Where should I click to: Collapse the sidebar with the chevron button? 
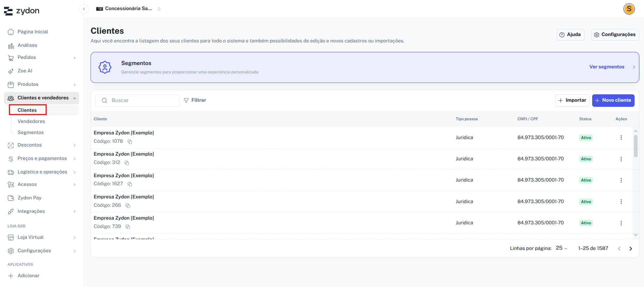(84, 9)
